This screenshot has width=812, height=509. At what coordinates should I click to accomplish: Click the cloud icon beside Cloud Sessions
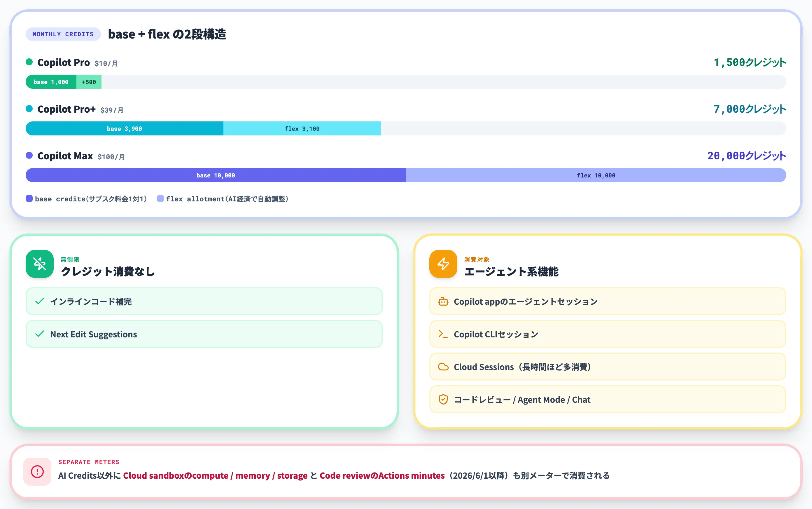(443, 367)
